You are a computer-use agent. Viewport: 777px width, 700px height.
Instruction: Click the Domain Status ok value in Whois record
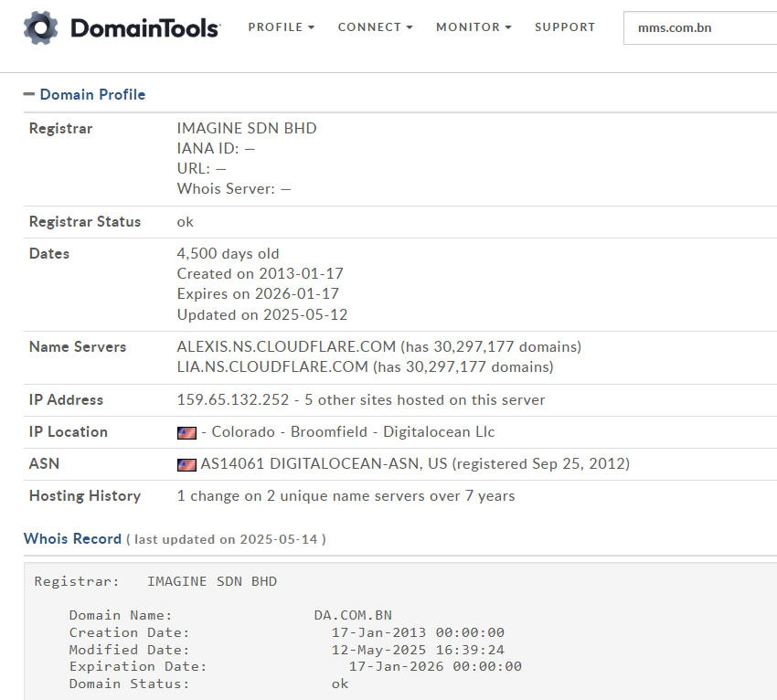340,684
